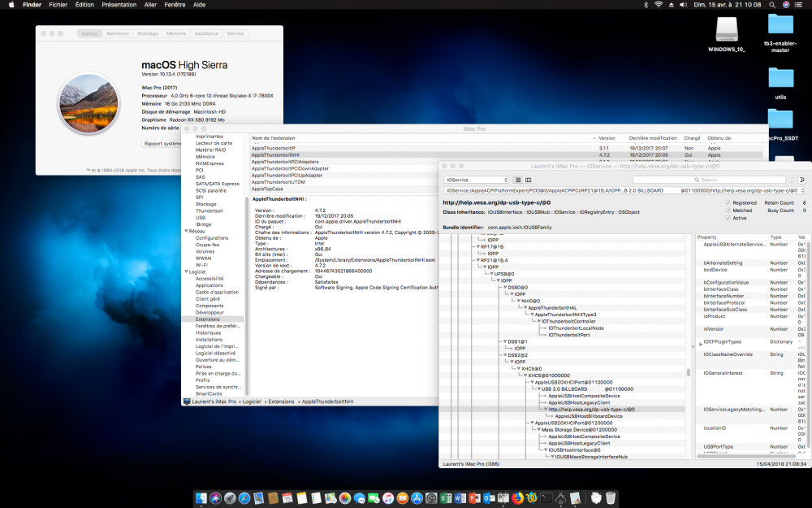The image size is (812, 508).
Task: Select the AppleThunderboltNHI extension row
Action: tap(507, 155)
